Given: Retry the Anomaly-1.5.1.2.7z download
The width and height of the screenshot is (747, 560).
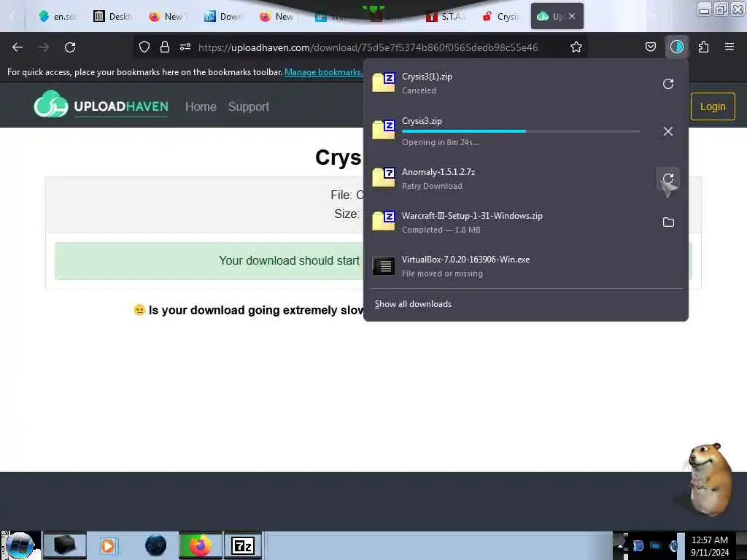Looking at the screenshot, I should (x=668, y=179).
